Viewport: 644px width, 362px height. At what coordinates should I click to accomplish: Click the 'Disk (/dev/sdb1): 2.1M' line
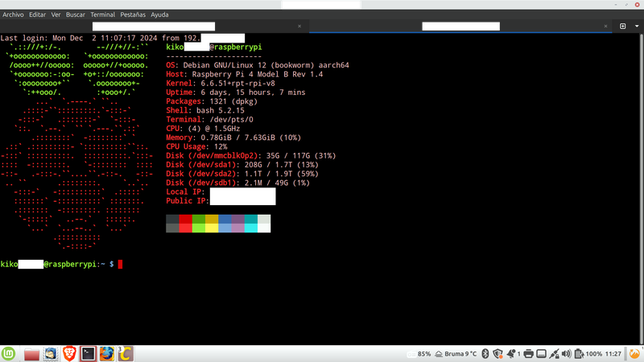(x=238, y=183)
